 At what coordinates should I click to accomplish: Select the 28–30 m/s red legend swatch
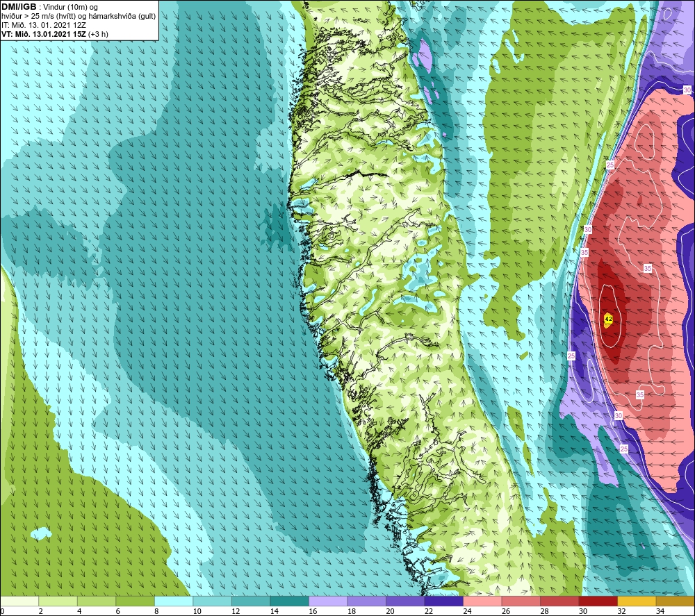[x=559, y=601]
